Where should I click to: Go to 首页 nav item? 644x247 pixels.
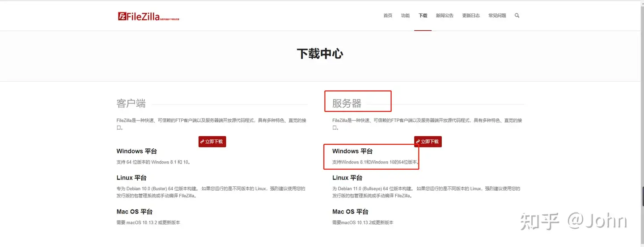pos(388,16)
